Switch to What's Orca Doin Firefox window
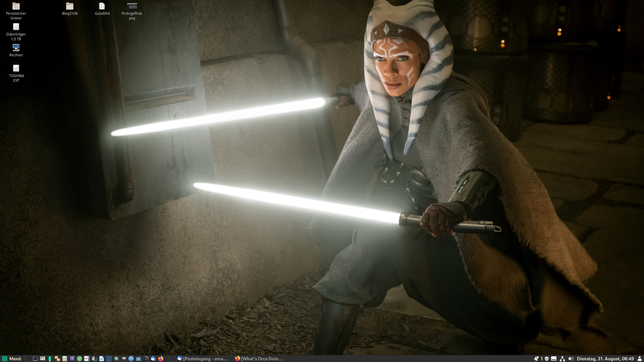 259,359
